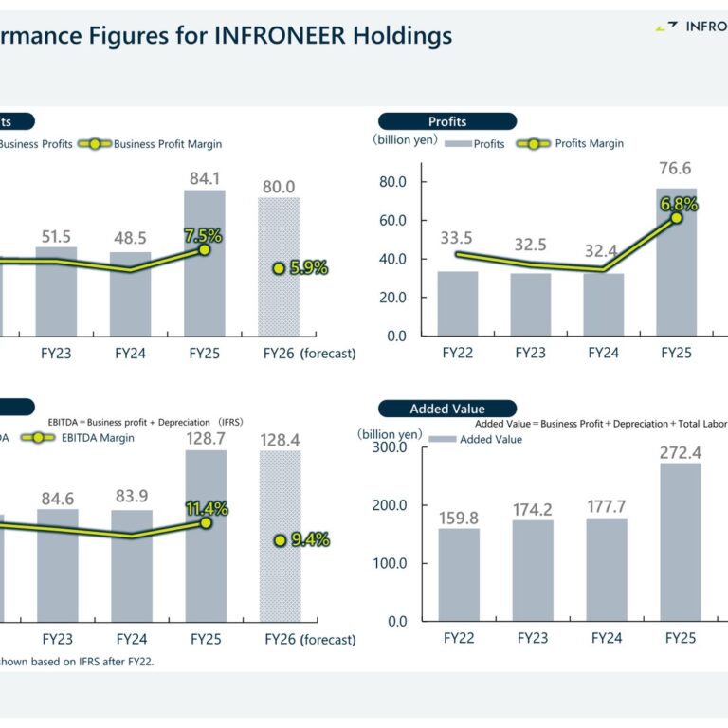Click the 60.0 tick on Profits axis
The image size is (728, 728).
pos(392,221)
